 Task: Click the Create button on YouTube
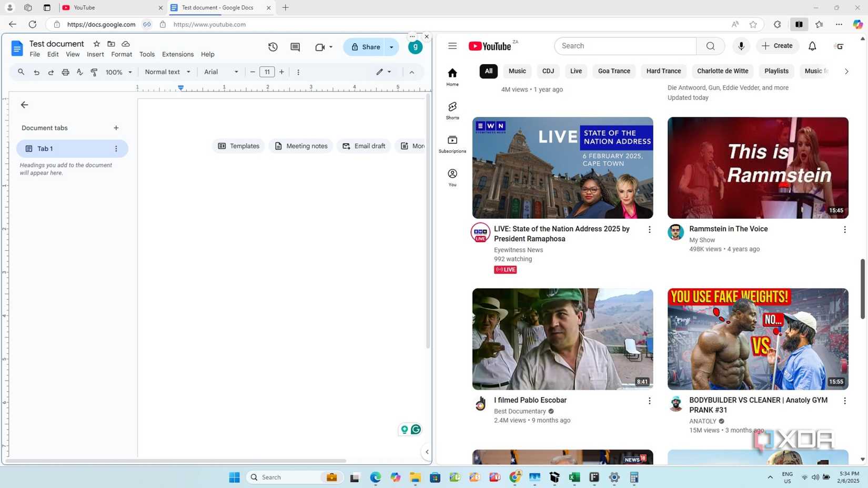coord(778,46)
